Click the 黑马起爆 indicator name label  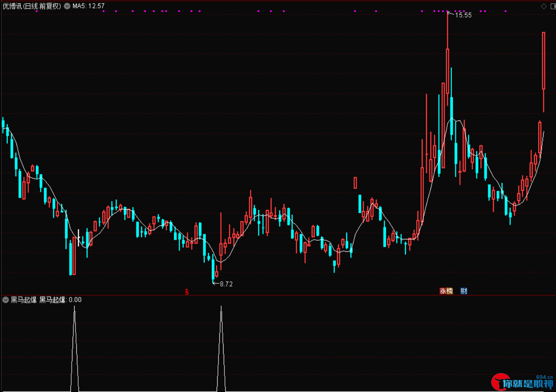23,300
